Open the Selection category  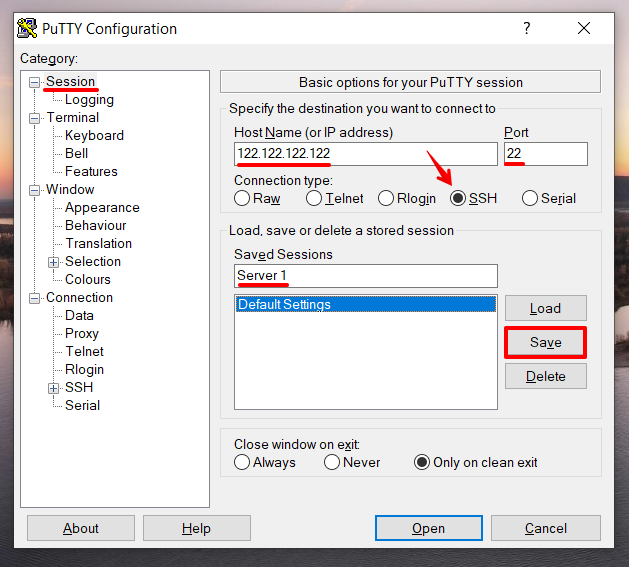(93, 262)
